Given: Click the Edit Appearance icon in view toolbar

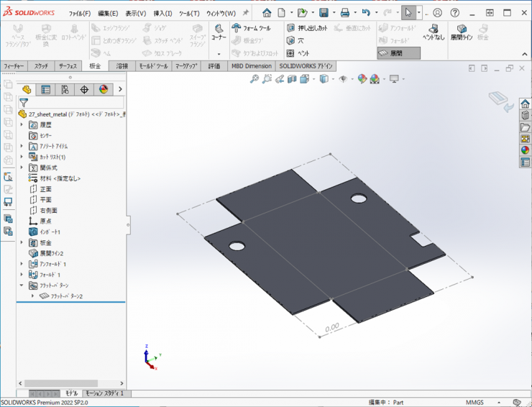Looking at the screenshot, I should (362, 79).
